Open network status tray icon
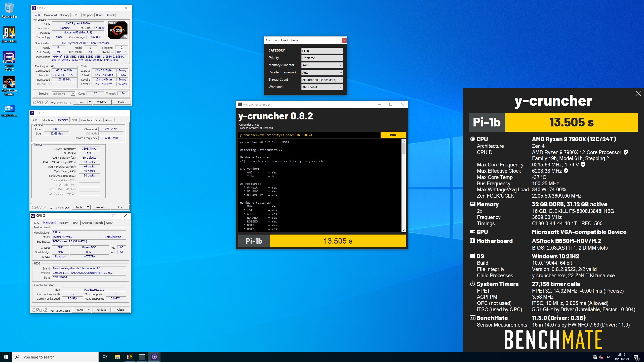The image size is (644, 362). 595,357
